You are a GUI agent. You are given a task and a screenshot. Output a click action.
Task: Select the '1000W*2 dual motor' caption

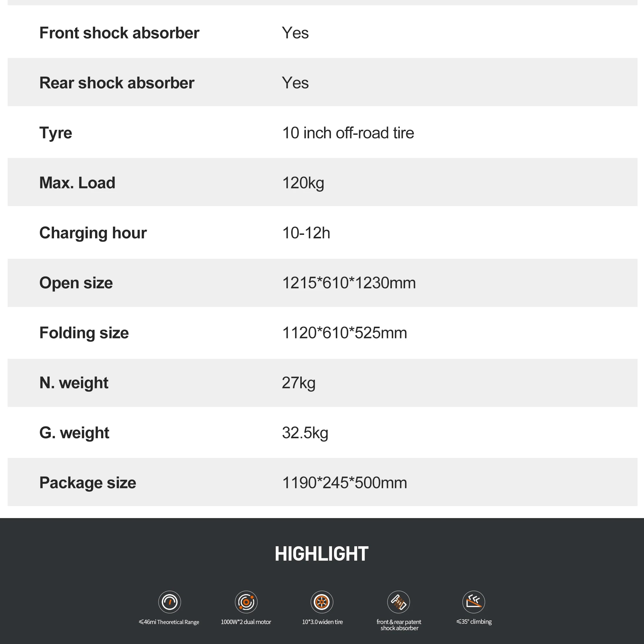point(246,622)
